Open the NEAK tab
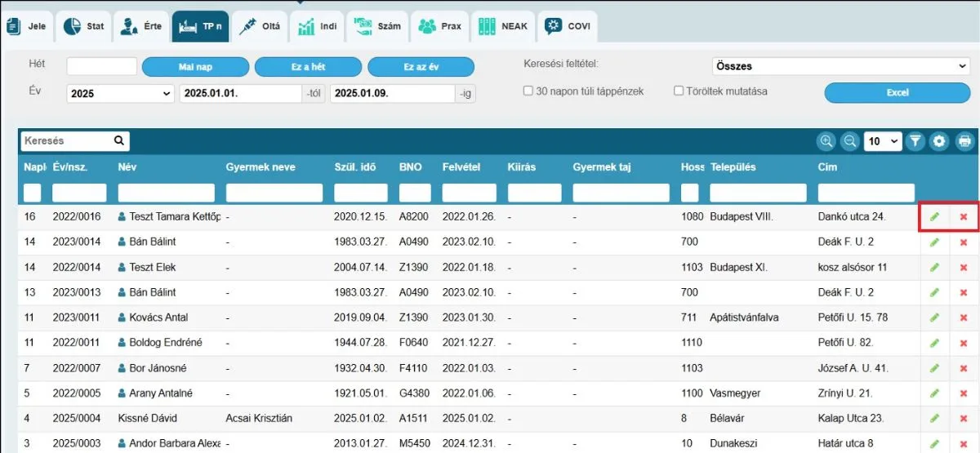Image resolution: width=980 pixels, height=453 pixels. click(502, 26)
